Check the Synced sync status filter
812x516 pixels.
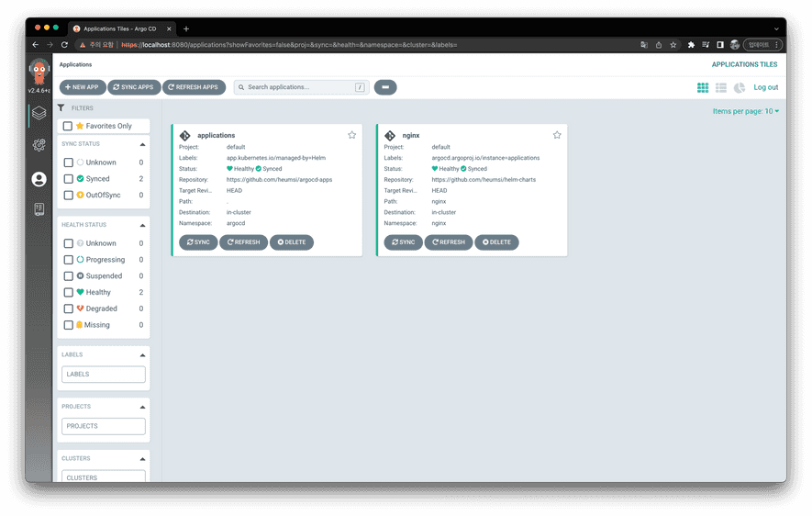(68, 179)
